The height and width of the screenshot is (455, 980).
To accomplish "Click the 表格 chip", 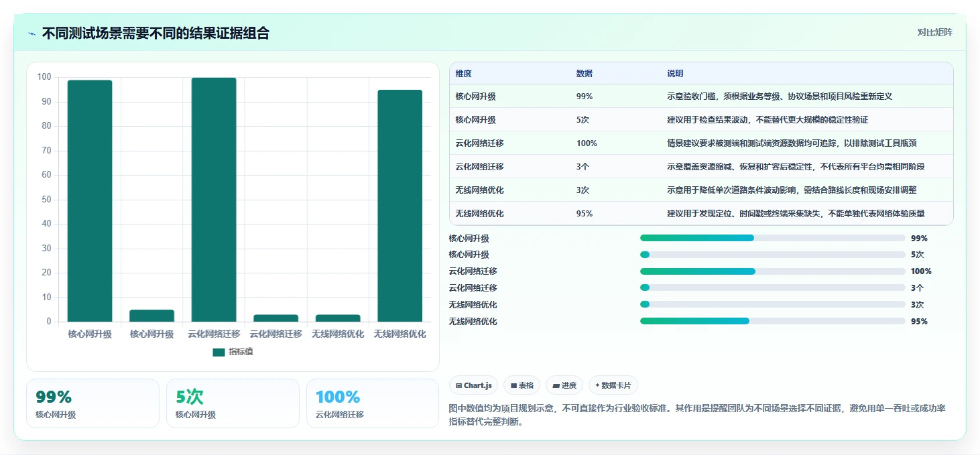I will tap(522, 385).
